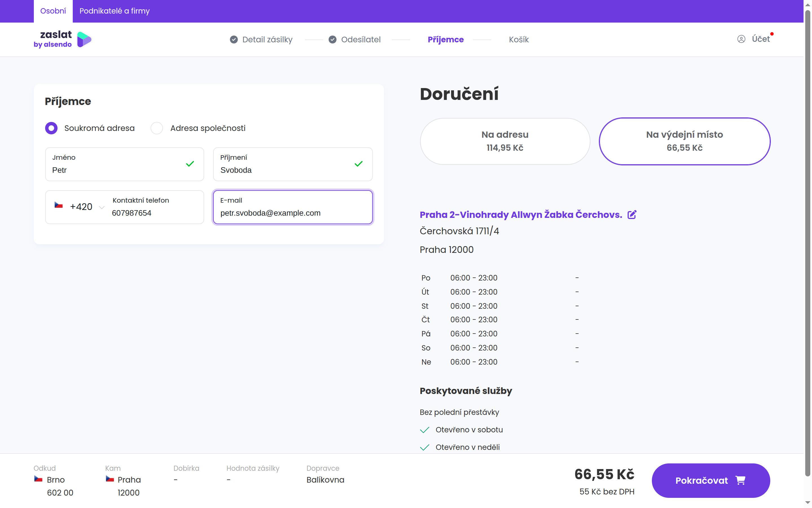Viewport: 812px width, 508px height.
Task: Click the Doručení heading
Action: point(459,94)
